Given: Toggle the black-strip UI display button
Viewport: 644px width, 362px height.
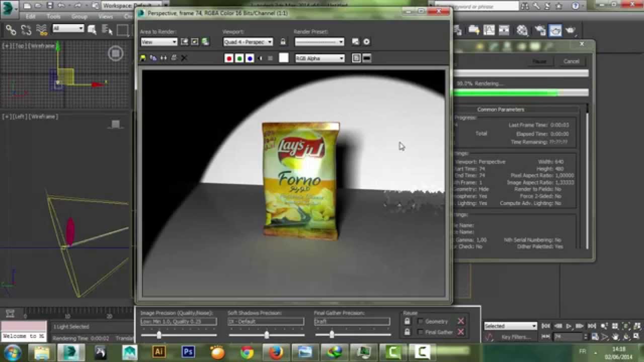Looking at the screenshot, I should (367, 58).
